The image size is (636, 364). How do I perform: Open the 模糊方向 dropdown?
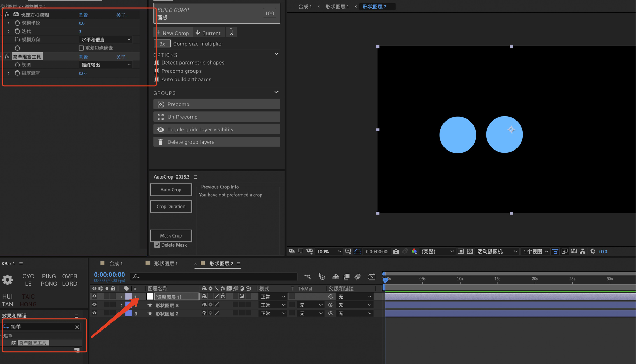point(106,40)
